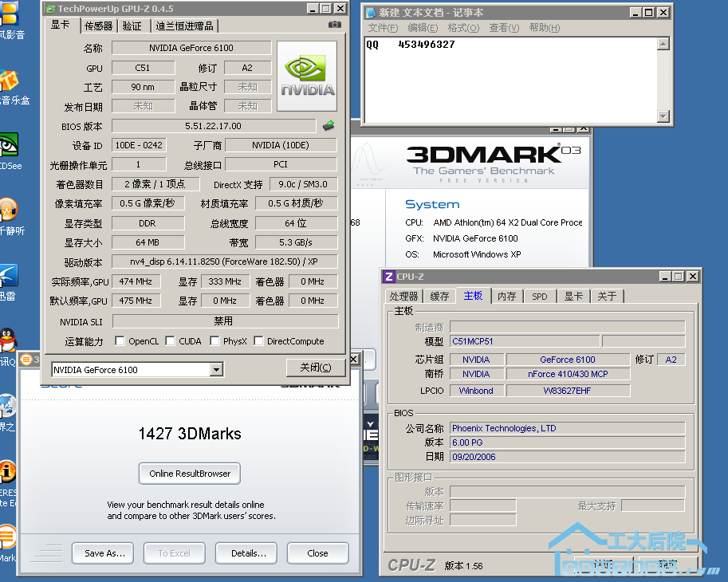Open Notepad 编辑(E) menu
Viewport: 728px width, 582px height.
[423, 28]
